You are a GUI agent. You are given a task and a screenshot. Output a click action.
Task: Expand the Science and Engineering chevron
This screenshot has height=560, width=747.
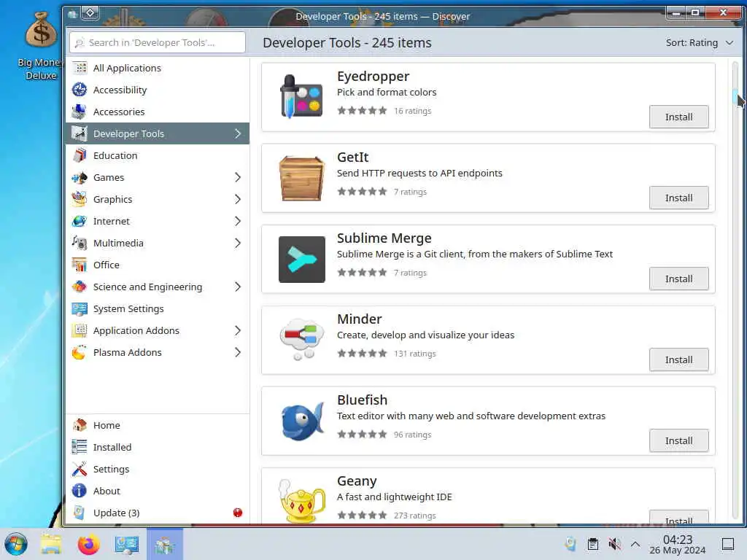coord(238,287)
